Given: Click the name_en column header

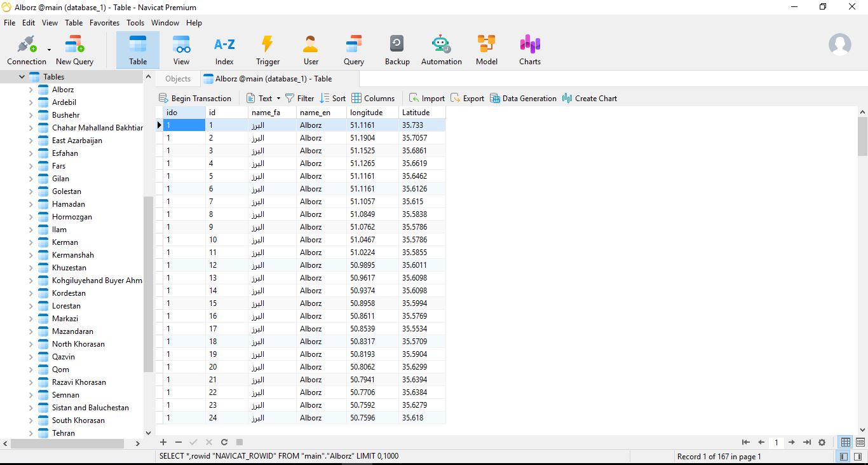Looking at the screenshot, I should click(x=321, y=113).
